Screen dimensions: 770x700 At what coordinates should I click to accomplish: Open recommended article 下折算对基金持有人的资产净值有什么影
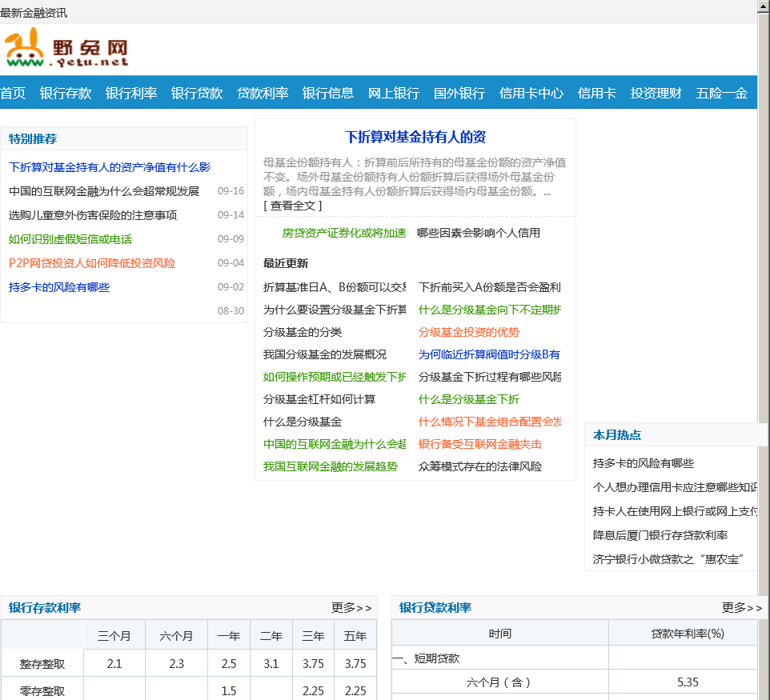(x=110, y=167)
